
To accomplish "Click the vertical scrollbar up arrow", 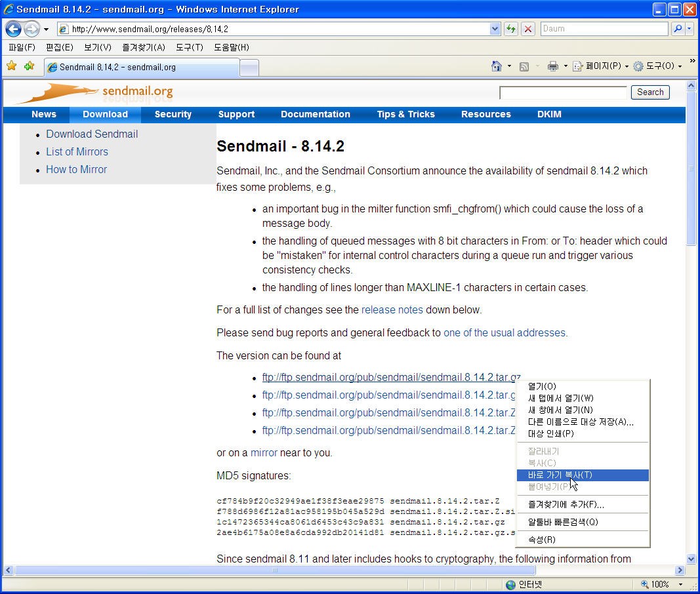I will click(x=691, y=85).
